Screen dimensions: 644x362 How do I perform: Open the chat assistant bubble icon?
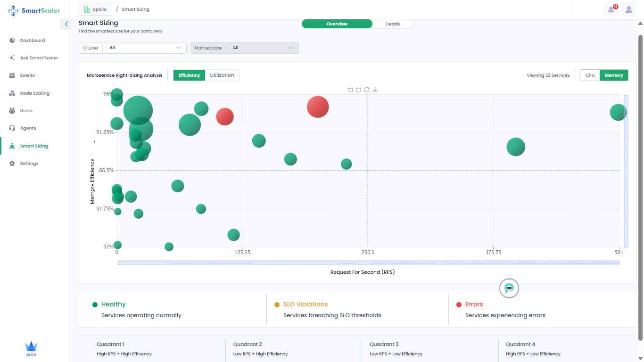(509, 288)
